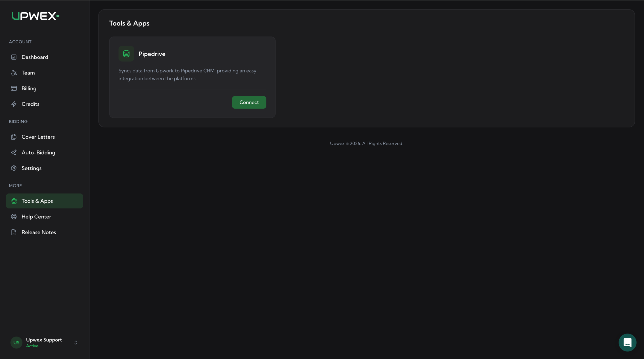Click the Tools & Apps page heading

(129, 23)
